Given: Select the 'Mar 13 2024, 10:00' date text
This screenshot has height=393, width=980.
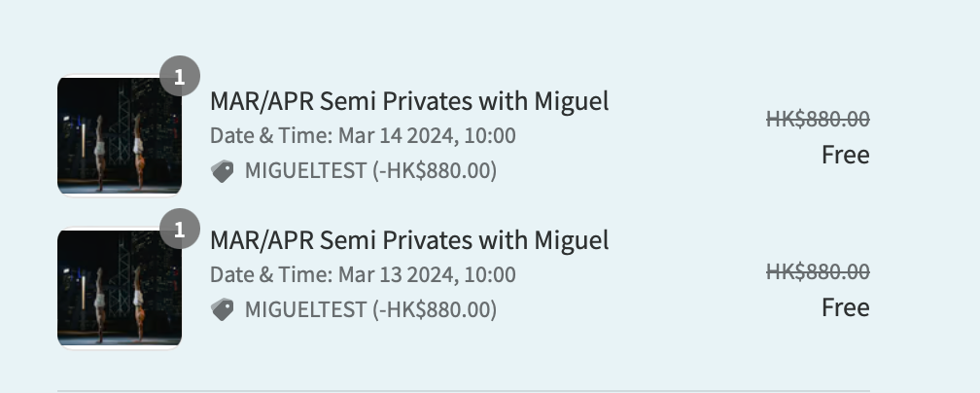Looking at the screenshot, I should (x=427, y=275).
